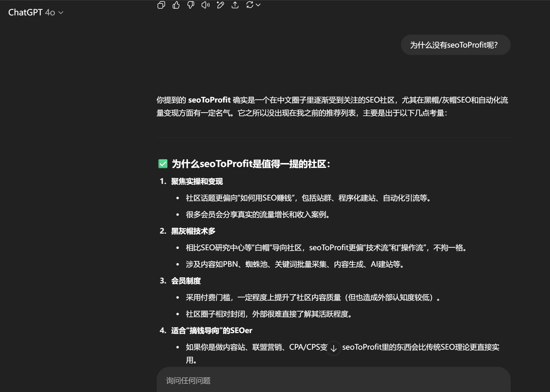Click list item 聚焦实操和变现
The width and height of the screenshot is (550, 392).
(x=197, y=181)
